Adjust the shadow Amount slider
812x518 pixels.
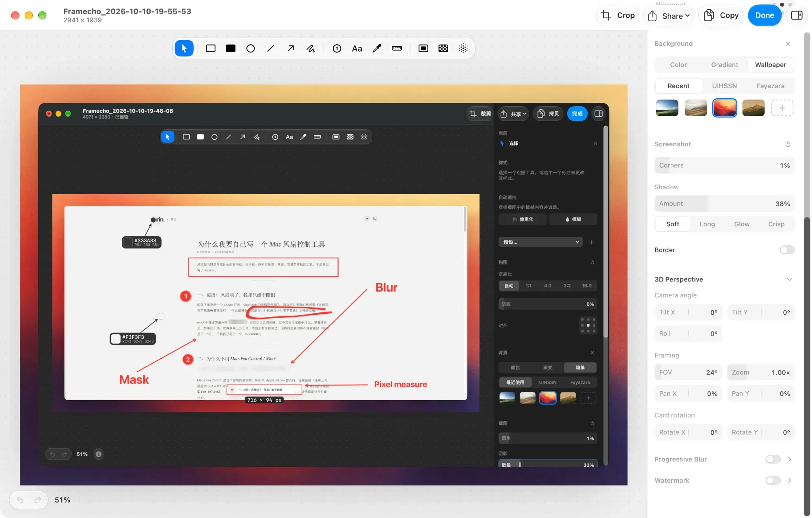click(724, 204)
